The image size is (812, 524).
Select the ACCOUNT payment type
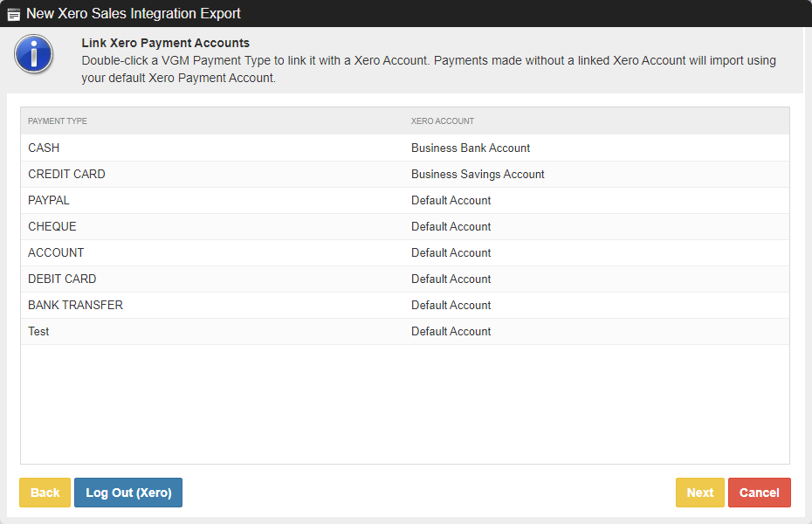coord(405,252)
